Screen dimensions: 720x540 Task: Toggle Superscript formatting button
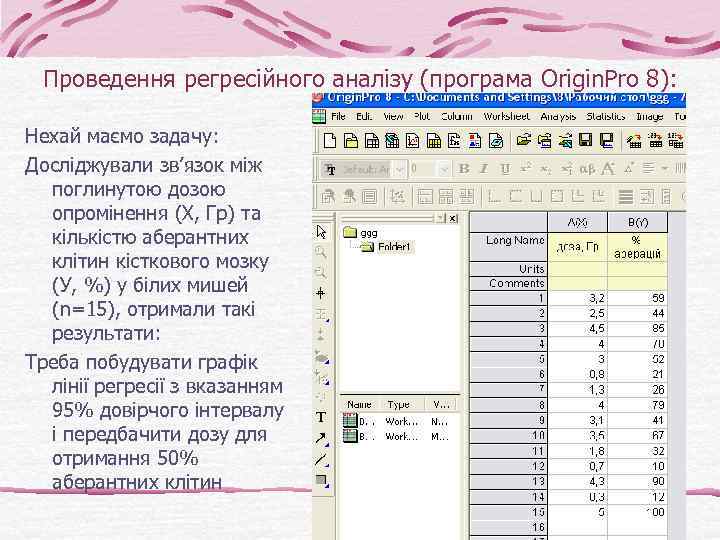[x=526, y=169]
